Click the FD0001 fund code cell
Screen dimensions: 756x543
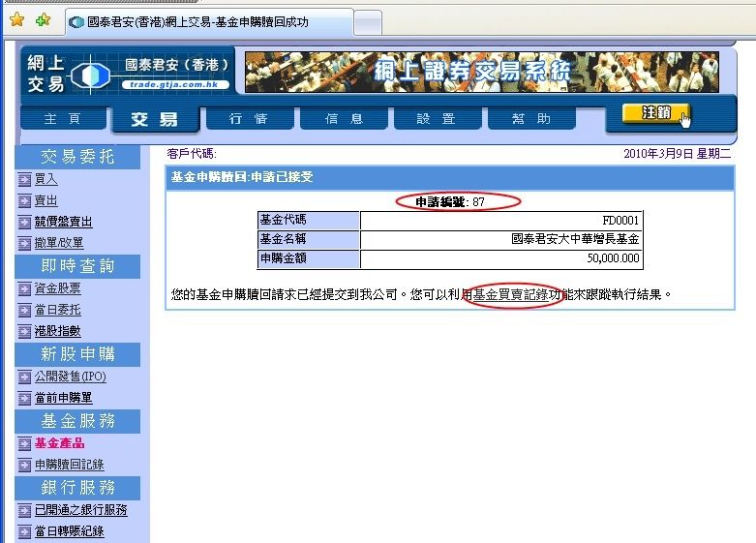(x=501, y=221)
